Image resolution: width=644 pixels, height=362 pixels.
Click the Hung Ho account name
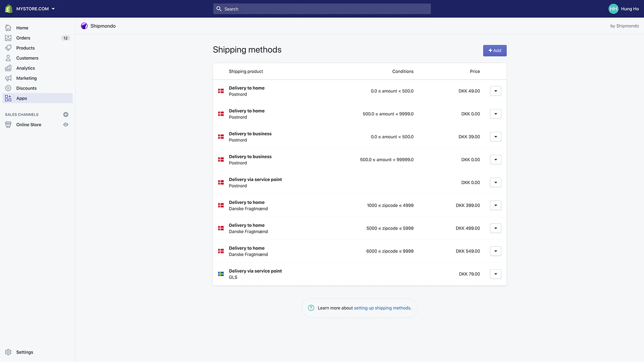point(630,9)
